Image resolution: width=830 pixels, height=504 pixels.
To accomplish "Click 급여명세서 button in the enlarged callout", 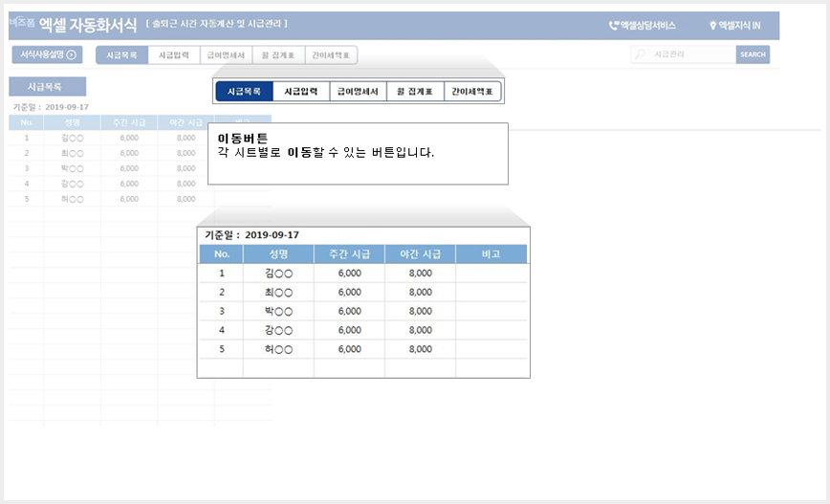I will coord(358,91).
